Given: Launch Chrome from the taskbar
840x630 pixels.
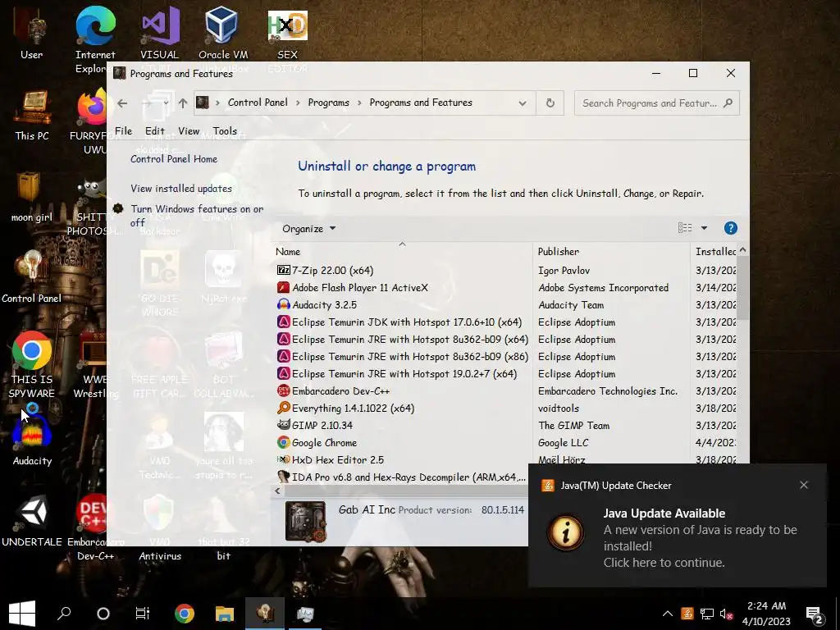Looking at the screenshot, I should [185, 614].
